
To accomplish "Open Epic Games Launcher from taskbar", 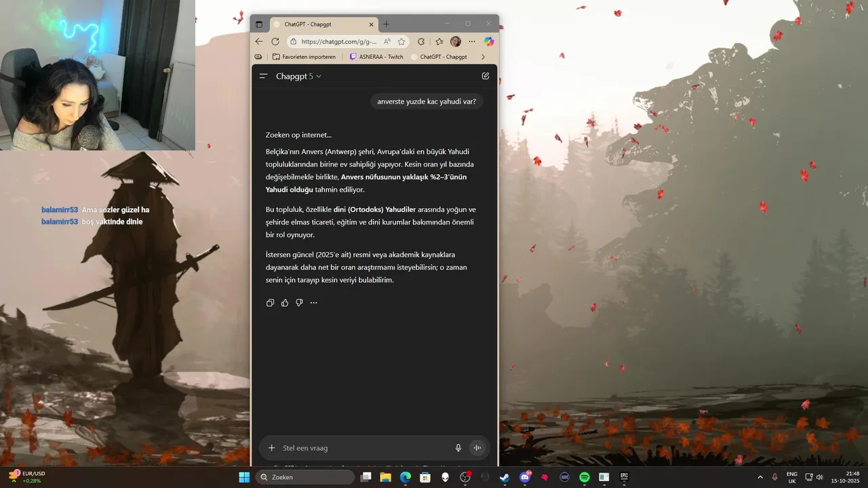I will pos(624,477).
